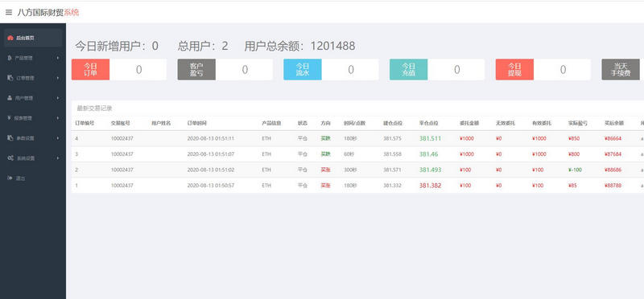Screen dimensions: 644x299
Task: Click the yen icon beside 报表管理
Action: point(10,117)
